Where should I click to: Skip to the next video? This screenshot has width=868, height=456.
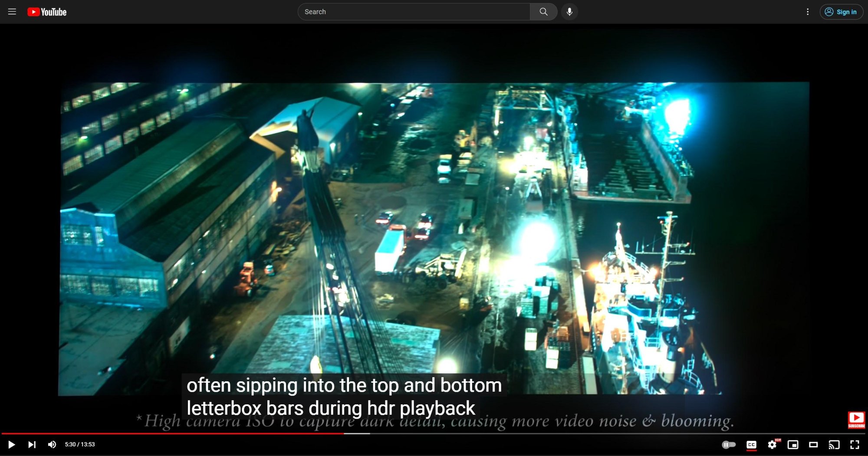click(32, 444)
